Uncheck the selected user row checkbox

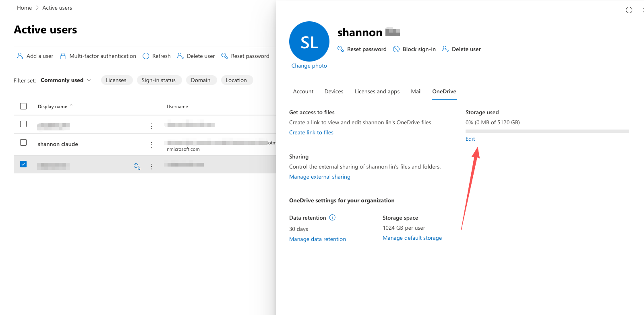(23, 164)
